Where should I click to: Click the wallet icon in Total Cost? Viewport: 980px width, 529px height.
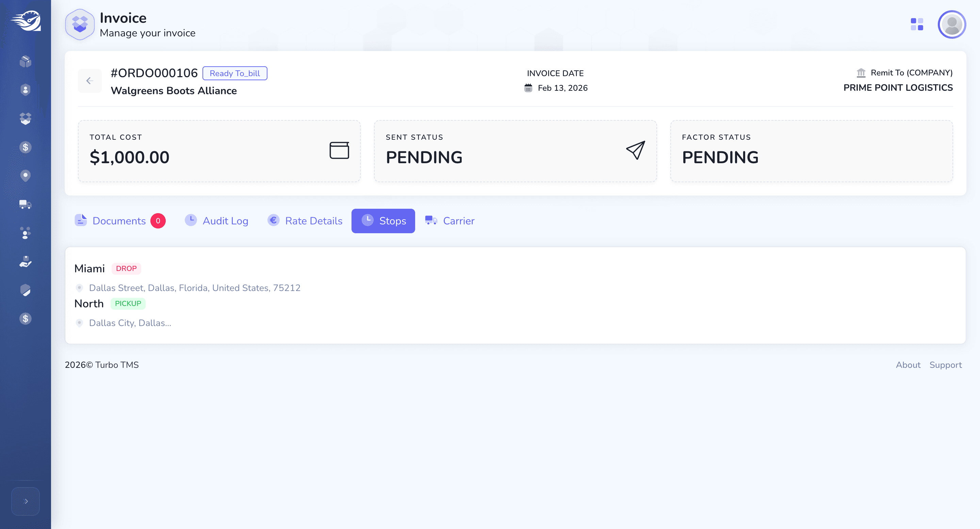(x=339, y=150)
